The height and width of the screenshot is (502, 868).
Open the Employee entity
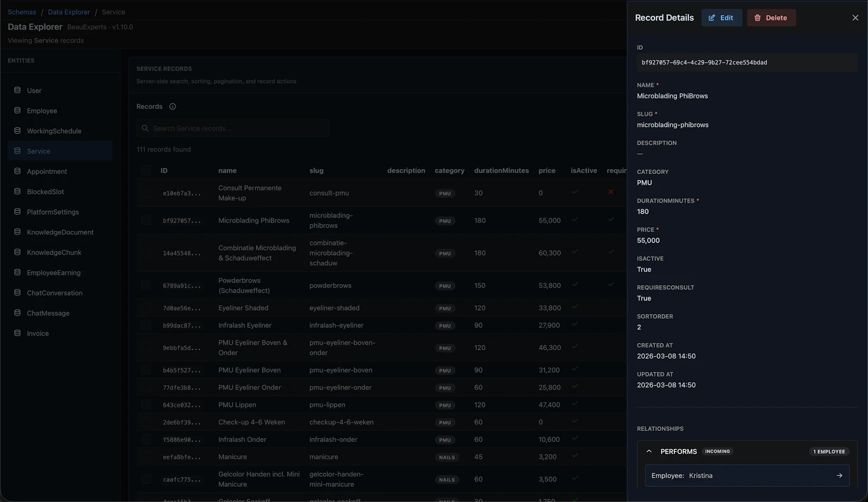60,111
